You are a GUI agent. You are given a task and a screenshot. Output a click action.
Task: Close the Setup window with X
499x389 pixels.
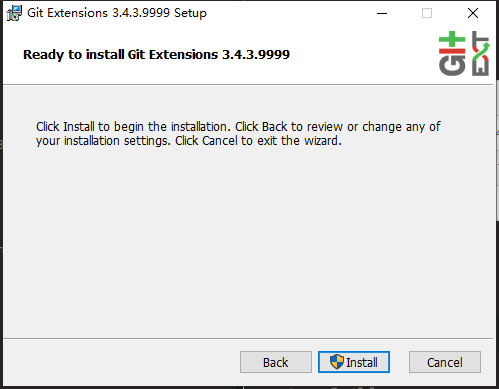(x=473, y=13)
